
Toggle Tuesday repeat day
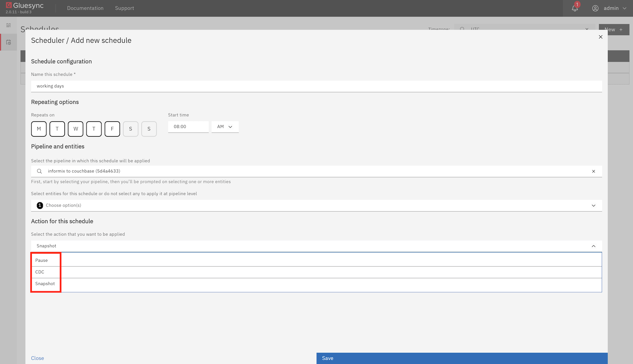pyautogui.click(x=57, y=129)
